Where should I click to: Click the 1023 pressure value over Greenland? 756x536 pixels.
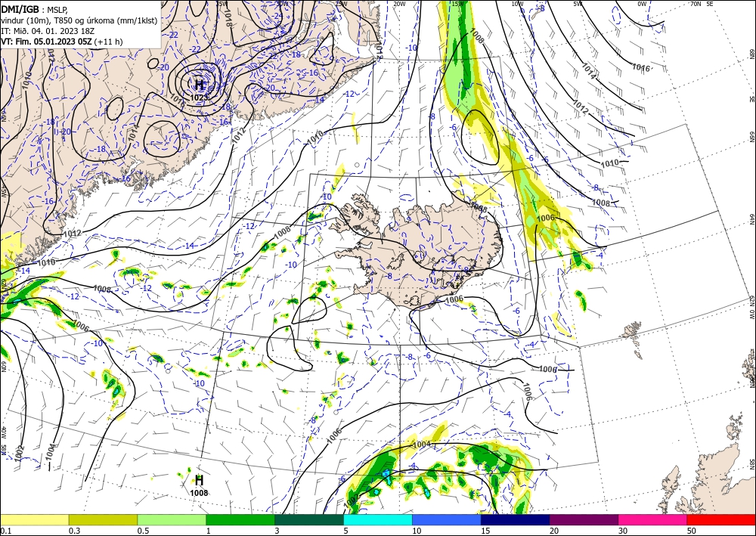199,98
